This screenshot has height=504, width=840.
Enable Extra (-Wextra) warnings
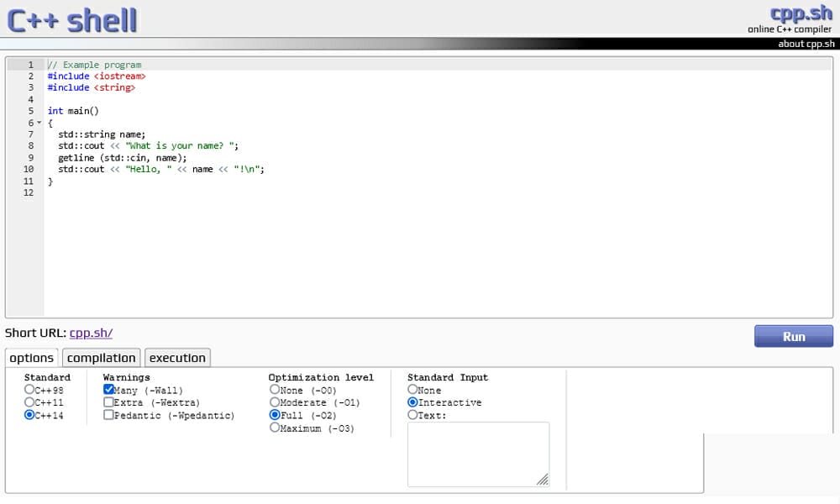tap(108, 402)
